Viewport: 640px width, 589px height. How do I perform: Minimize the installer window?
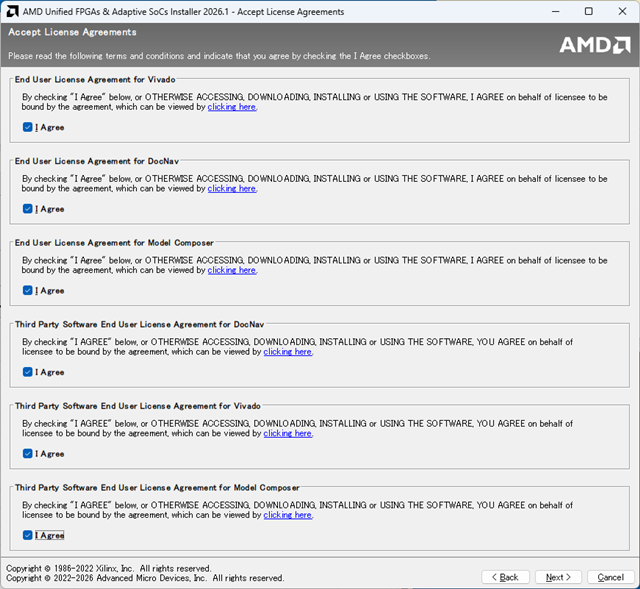(x=556, y=11)
